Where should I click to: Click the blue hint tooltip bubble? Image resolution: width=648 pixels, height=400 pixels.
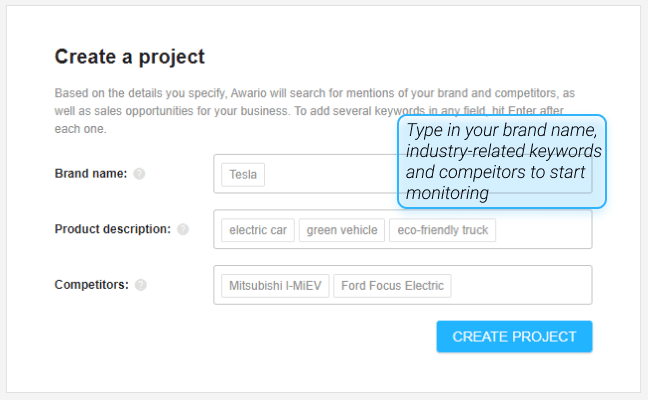(502, 162)
